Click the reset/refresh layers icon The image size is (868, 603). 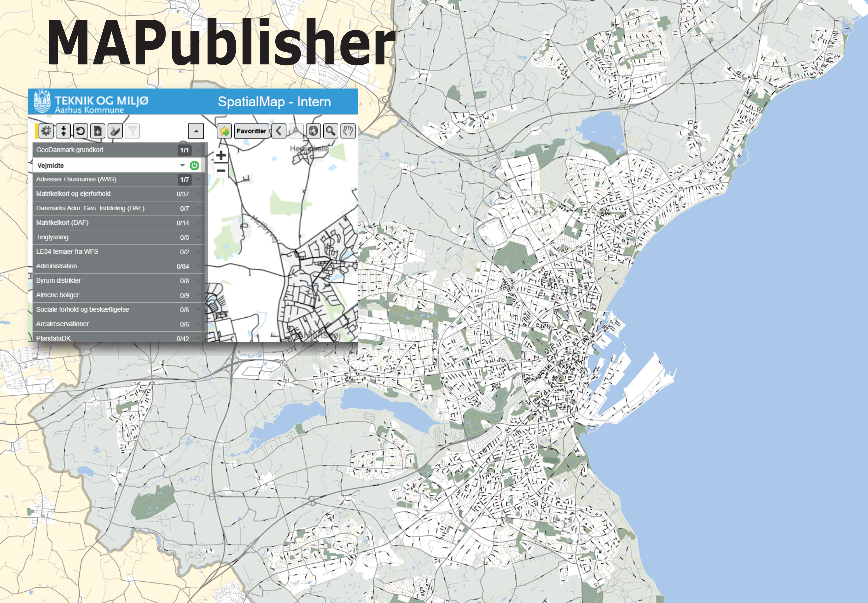coord(81,131)
